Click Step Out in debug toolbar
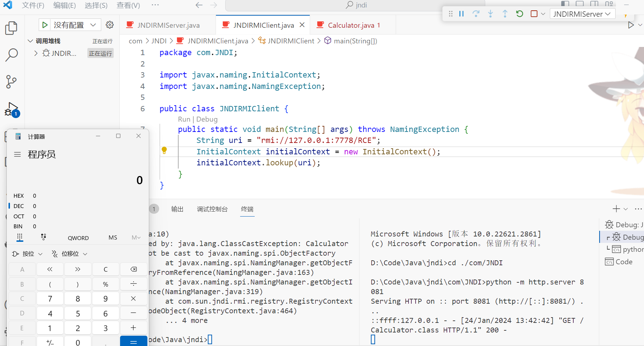This screenshot has width=644, height=346. coord(505,14)
